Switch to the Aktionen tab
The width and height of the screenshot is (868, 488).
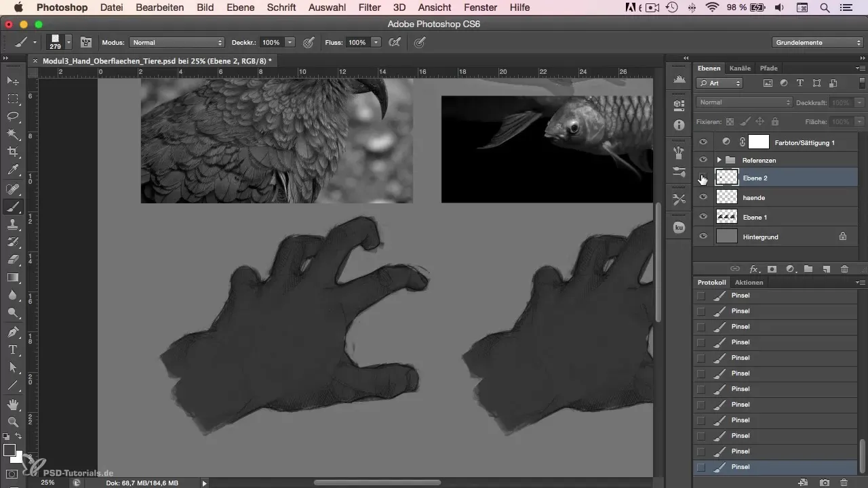point(749,283)
